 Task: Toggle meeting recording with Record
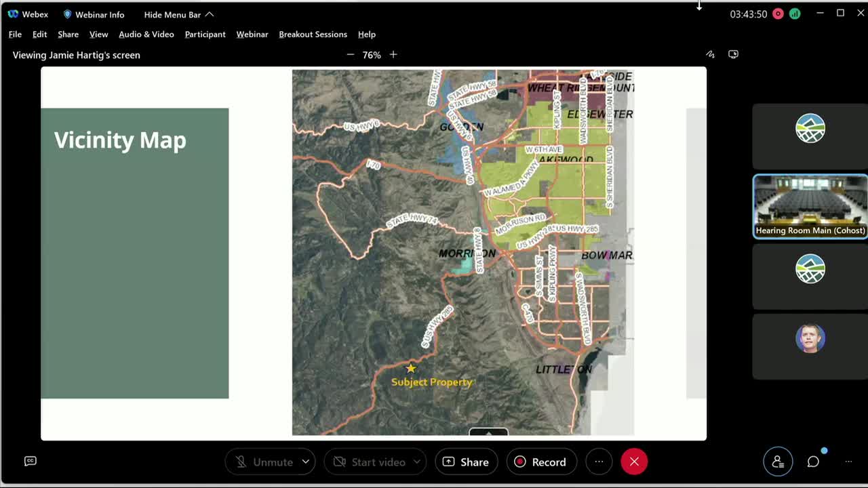540,462
